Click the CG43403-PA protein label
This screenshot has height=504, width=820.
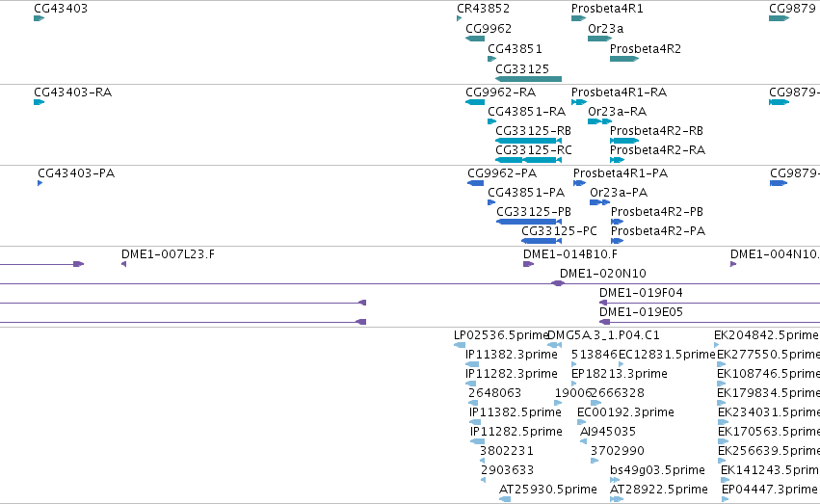[x=76, y=173]
